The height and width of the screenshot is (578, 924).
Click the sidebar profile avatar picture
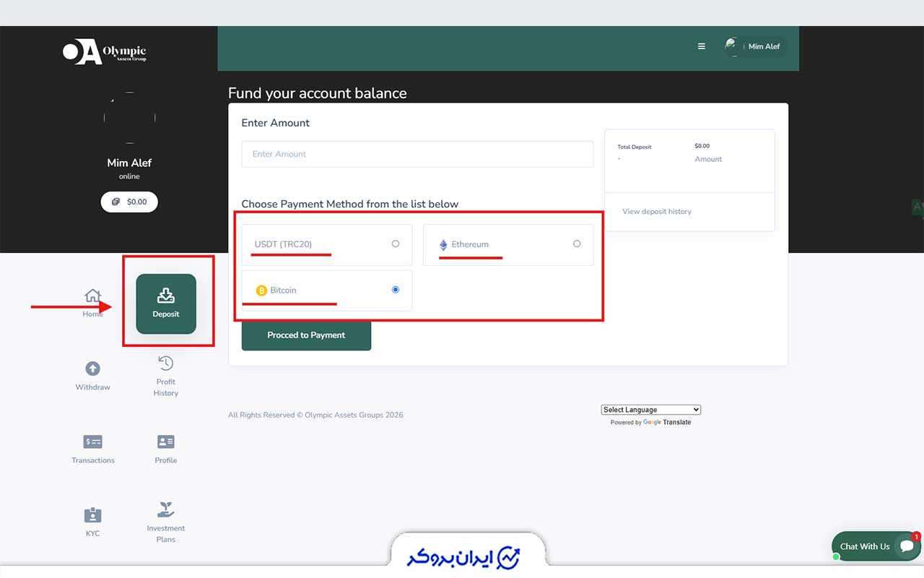click(x=129, y=117)
